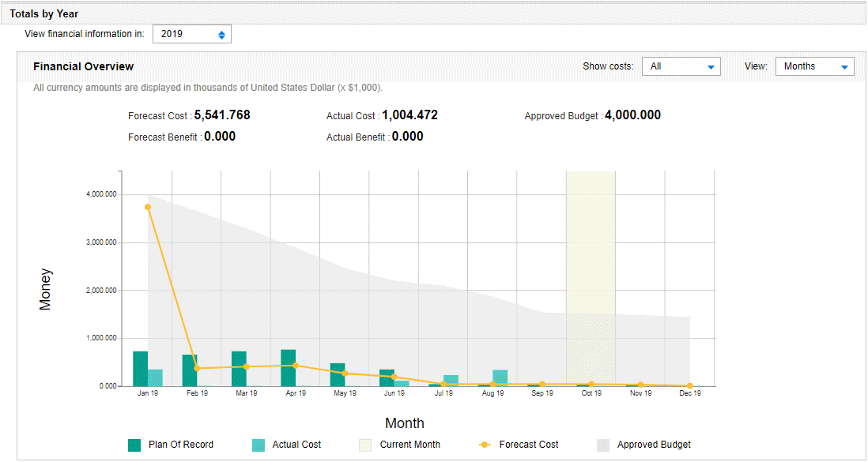Click the Forecast Cost legend marker
Screen dimensions: 868x462
click(x=485, y=445)
